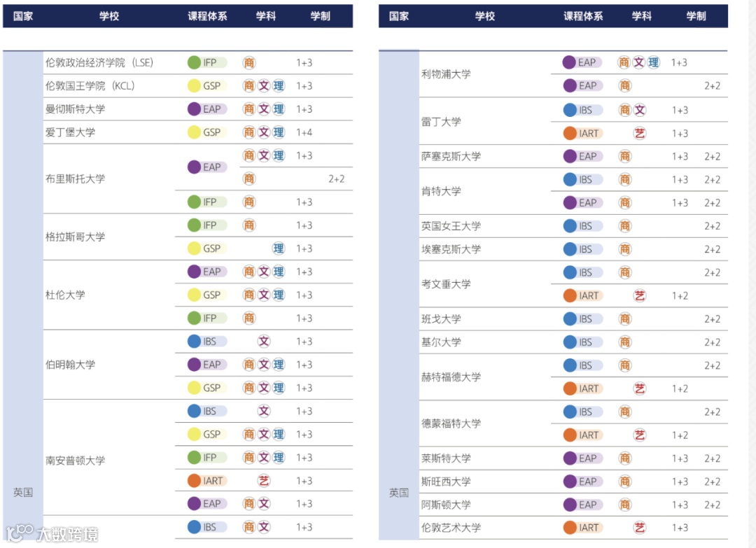The height and width of the screenshot is (548, 756).
Task: Click the 赫特福德大学 cell
Action: pos(451,377)
